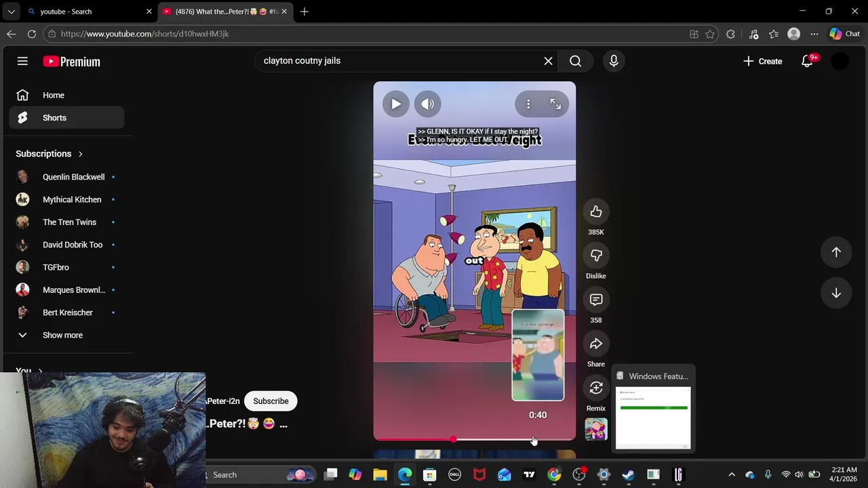Open Task View on taskbar
Viewport: 868px width, 488px height.
point(331,475)
